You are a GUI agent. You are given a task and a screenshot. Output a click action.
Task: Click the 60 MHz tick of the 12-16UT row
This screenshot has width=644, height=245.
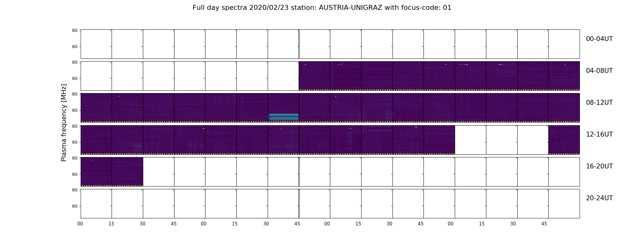[x=75, y=142]
